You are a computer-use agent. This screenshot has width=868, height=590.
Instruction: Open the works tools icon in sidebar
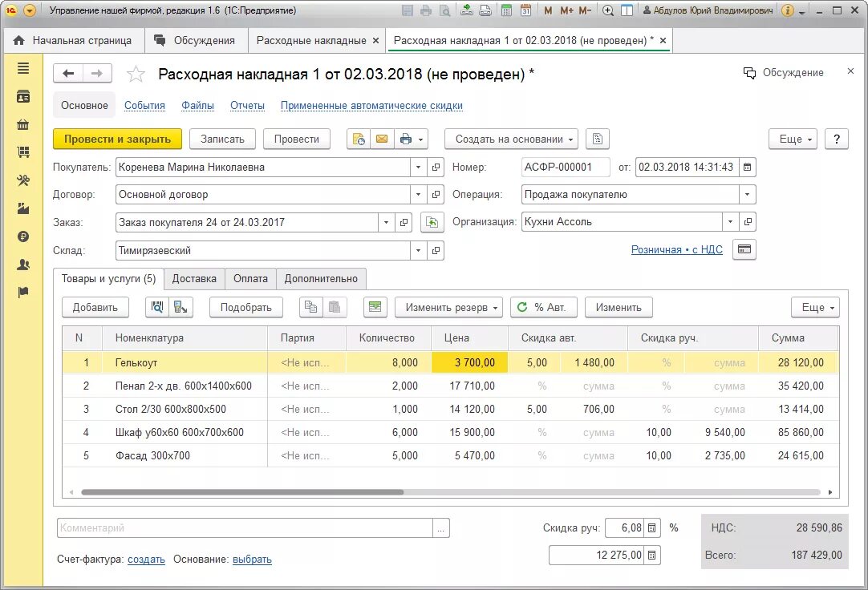tap(23, 180)
